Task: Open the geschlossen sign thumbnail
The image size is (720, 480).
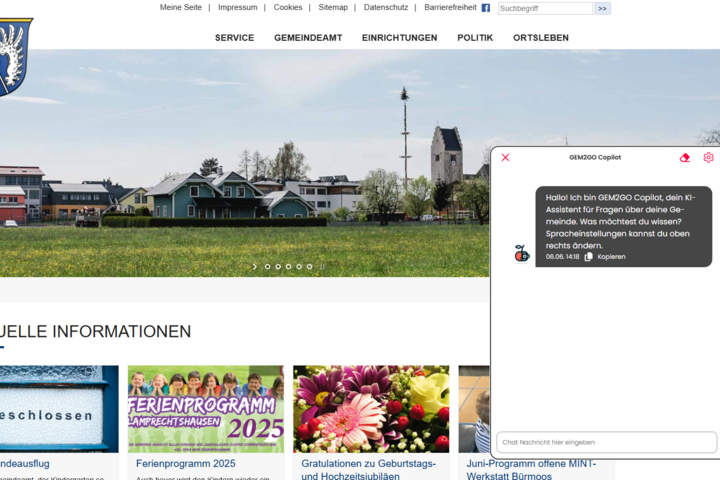Action: tap(59, 409)
